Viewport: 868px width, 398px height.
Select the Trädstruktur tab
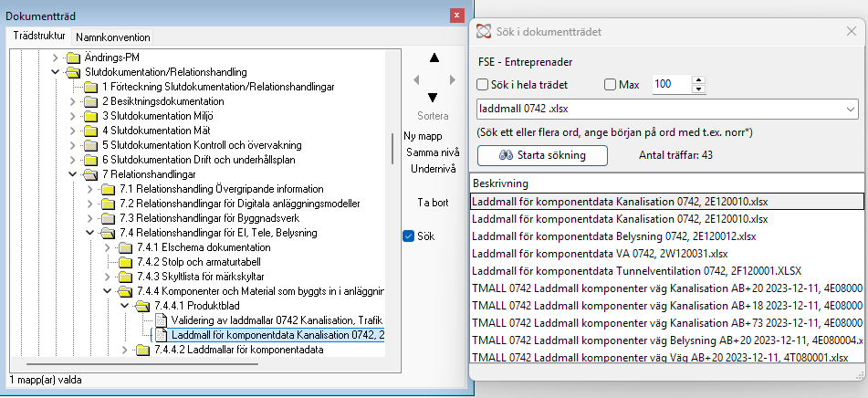click(38, 36)
